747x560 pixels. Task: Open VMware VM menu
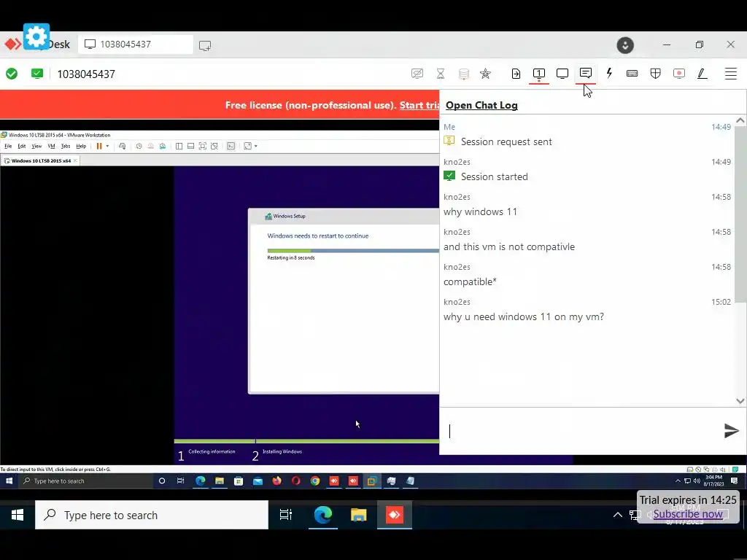click(52, 146)
